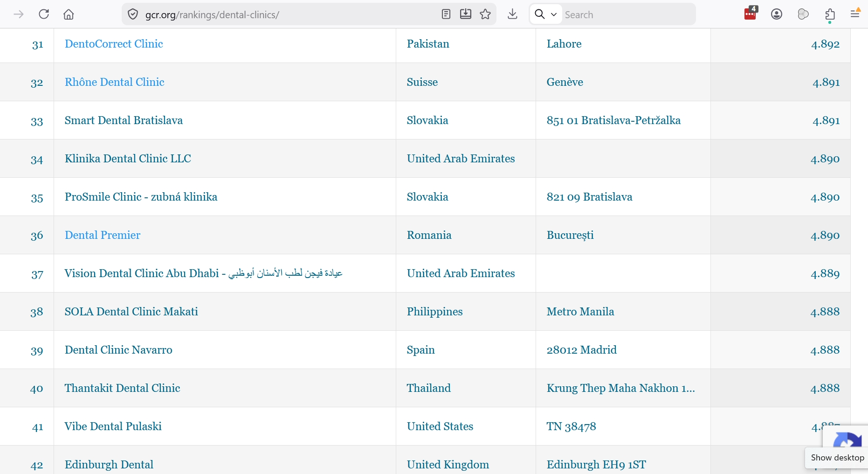868x474 pixels.
Task: Focus the browser Search field
Action: coord(627,14)
